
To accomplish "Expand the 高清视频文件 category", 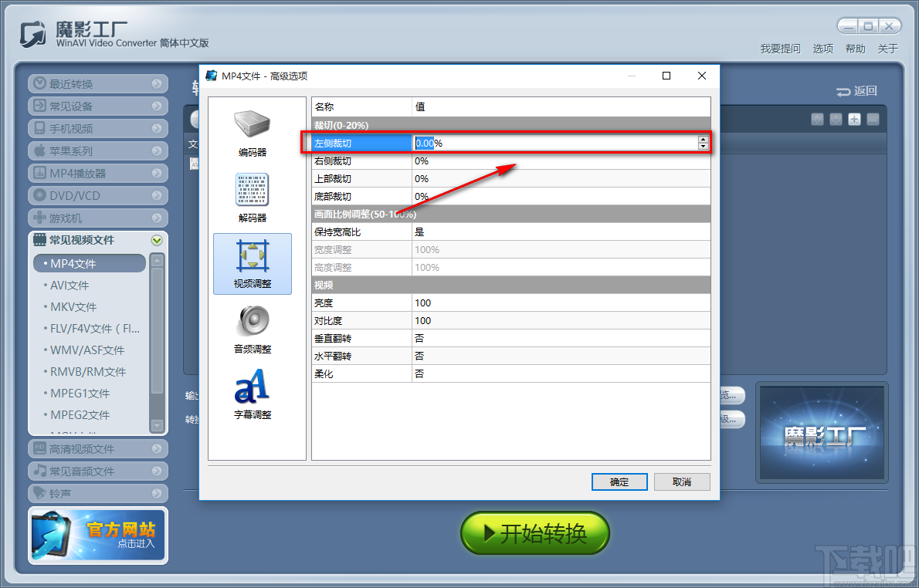I will pos(98,448).
